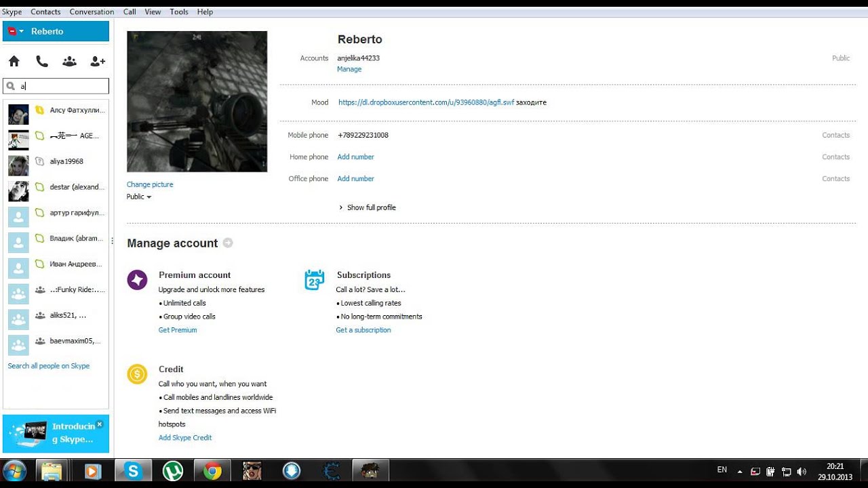Click the network connection tray icon
This screenshot has height=488, width=868.
787,471
